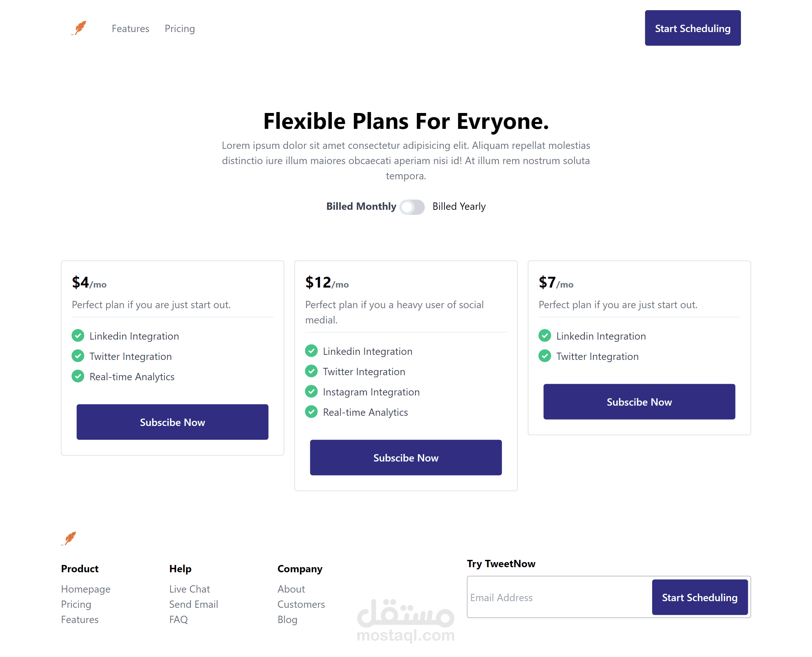This screenshot has height=657, width=812.
Task: Visit the Customers link under Company
Action: pos(301,604)
